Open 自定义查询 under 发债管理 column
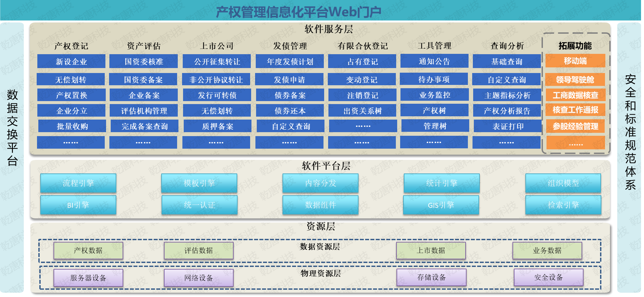 (291, 126)
